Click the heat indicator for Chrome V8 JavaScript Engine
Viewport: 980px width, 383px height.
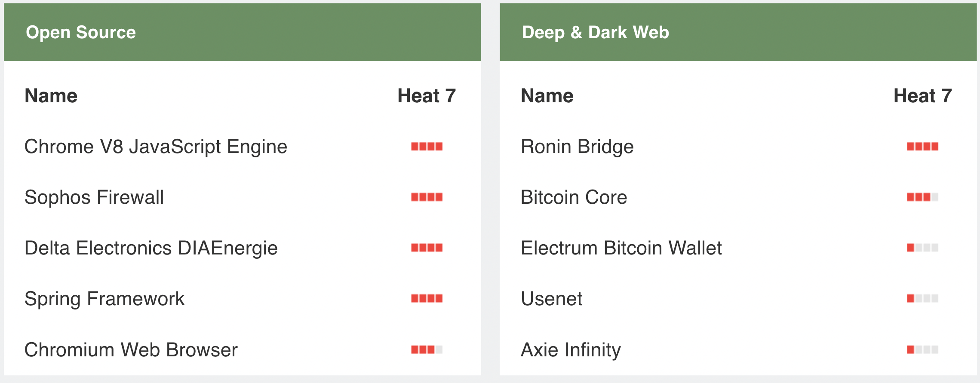(427, 147)
